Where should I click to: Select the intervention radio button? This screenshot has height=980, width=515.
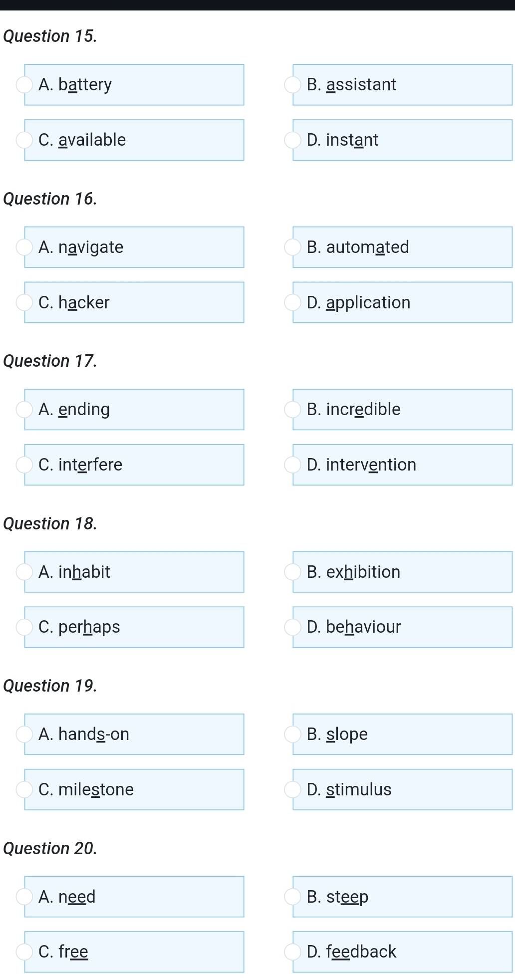tap(292, 465)
